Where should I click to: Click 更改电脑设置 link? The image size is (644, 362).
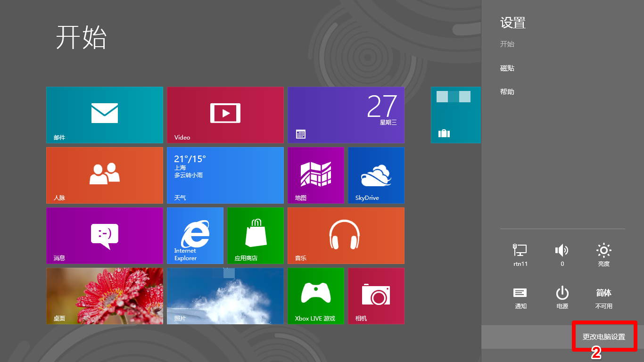coord(604,337)
